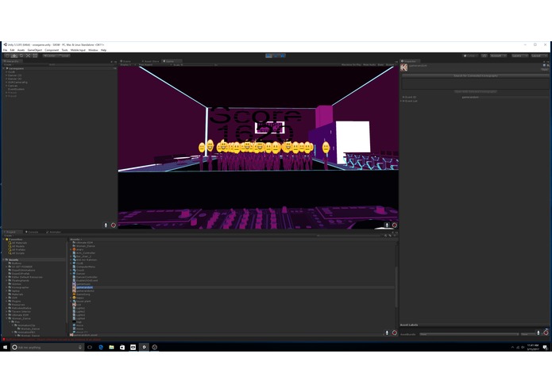552x392 pixels.
Task: Toggle Stats overlay in Game view
Action: coord(380,65)
